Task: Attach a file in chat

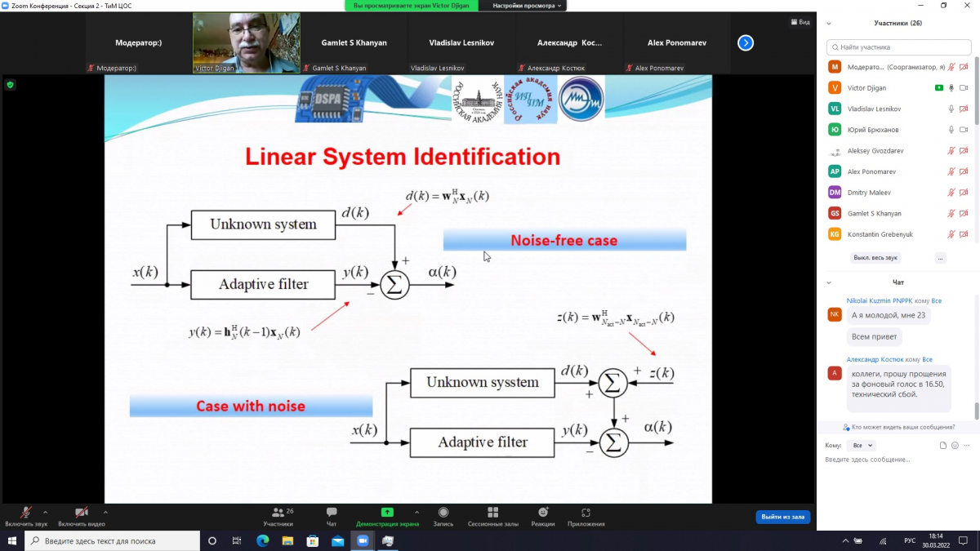Action: coord(943,446)
